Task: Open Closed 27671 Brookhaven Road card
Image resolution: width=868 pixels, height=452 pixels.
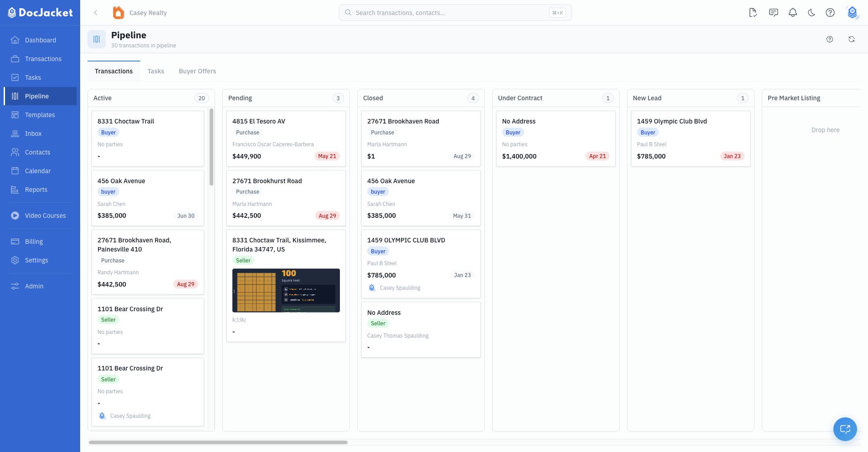Action: (x=421, y=139)
